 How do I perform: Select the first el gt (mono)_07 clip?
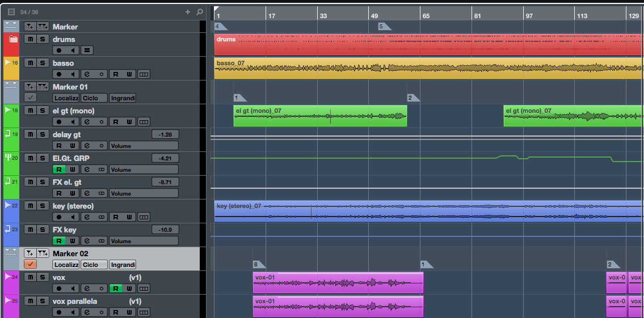320,116
